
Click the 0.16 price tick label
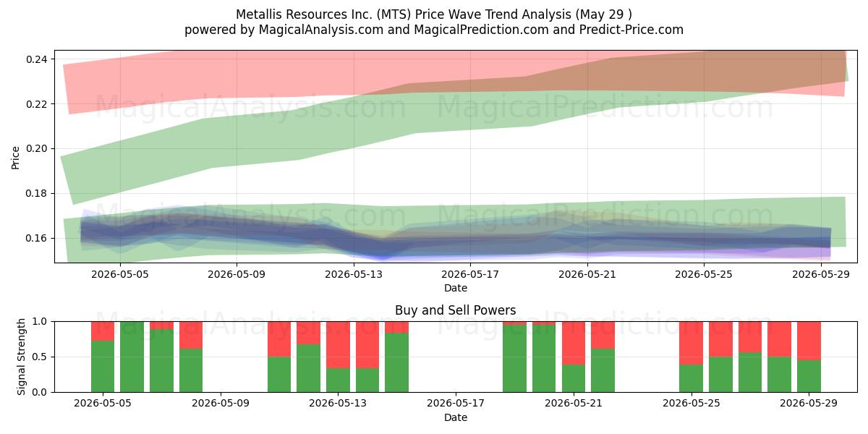[x=37, y=239]
